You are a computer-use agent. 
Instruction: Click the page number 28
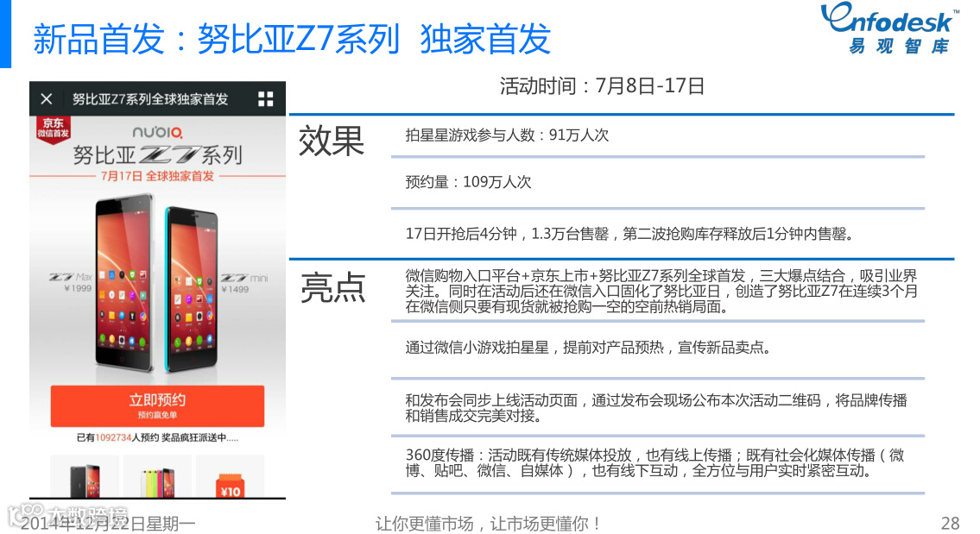tap(950, 524)
